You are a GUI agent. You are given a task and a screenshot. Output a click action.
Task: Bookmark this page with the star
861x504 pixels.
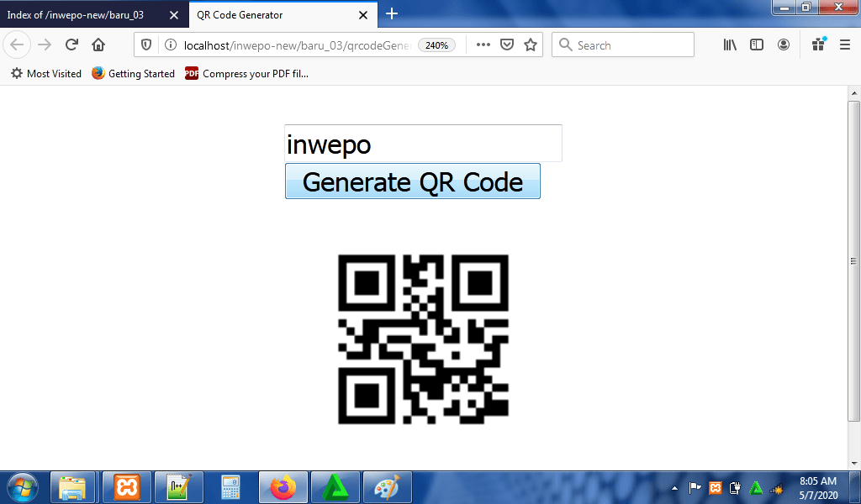tap(531, 45)
